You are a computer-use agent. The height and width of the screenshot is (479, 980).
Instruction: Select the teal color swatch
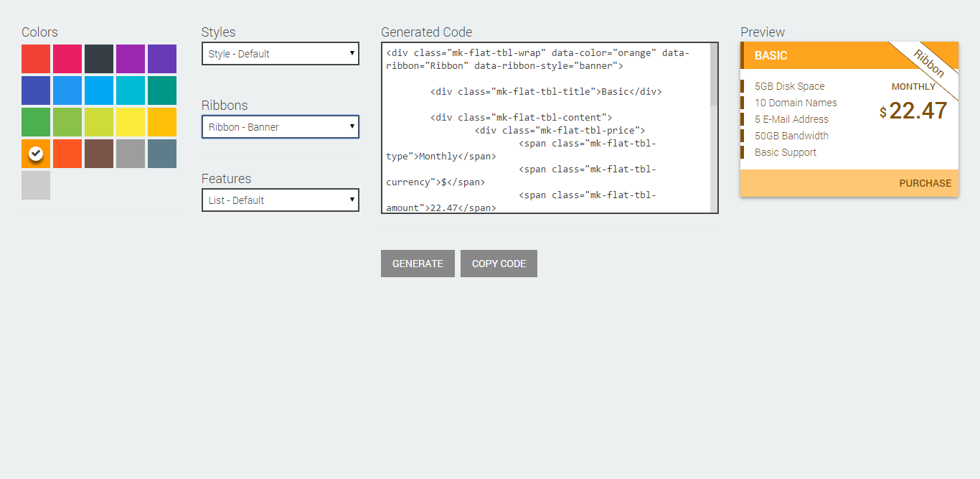pos(162,90)
